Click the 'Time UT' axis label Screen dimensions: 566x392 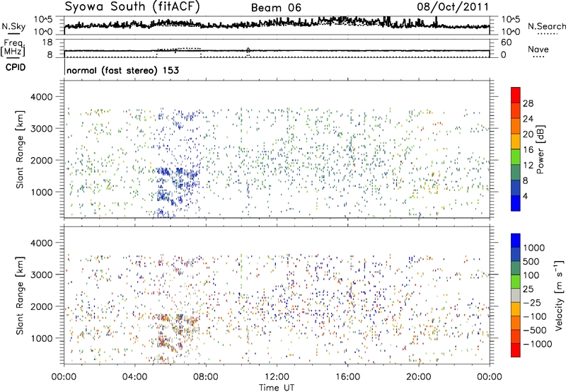tap(277, 388)
